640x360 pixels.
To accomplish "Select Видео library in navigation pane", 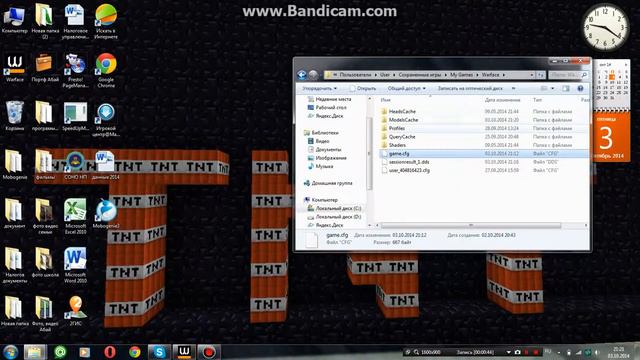I will [322, 141].
